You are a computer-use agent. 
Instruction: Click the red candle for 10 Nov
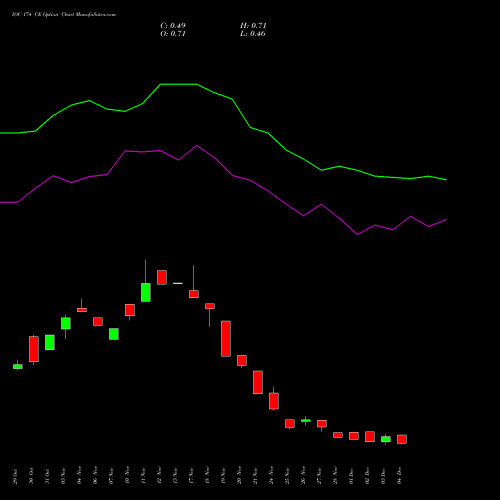pos(130,310)
